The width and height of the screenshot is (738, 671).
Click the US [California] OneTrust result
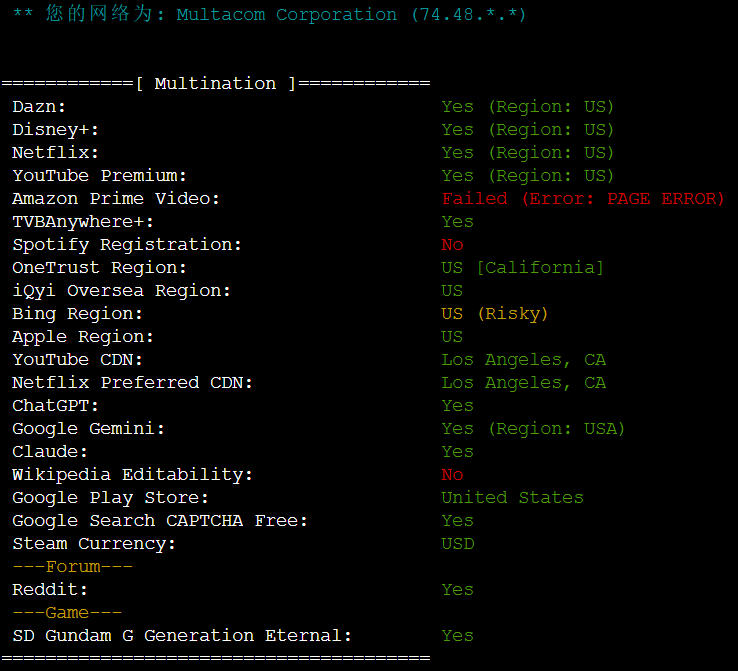tap(523, 267)
